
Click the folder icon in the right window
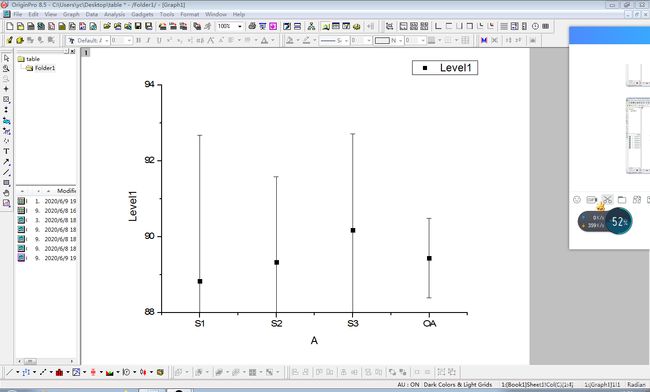[x=622, y=200]
